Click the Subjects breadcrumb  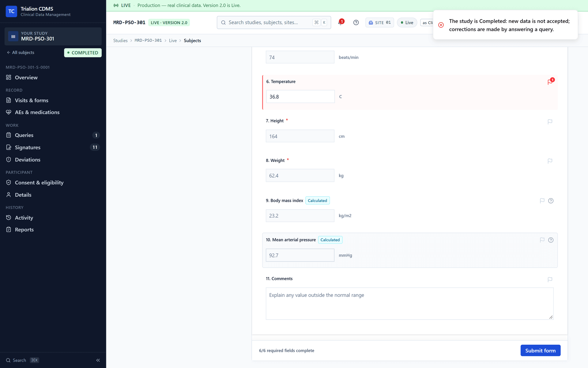[192, 40]
